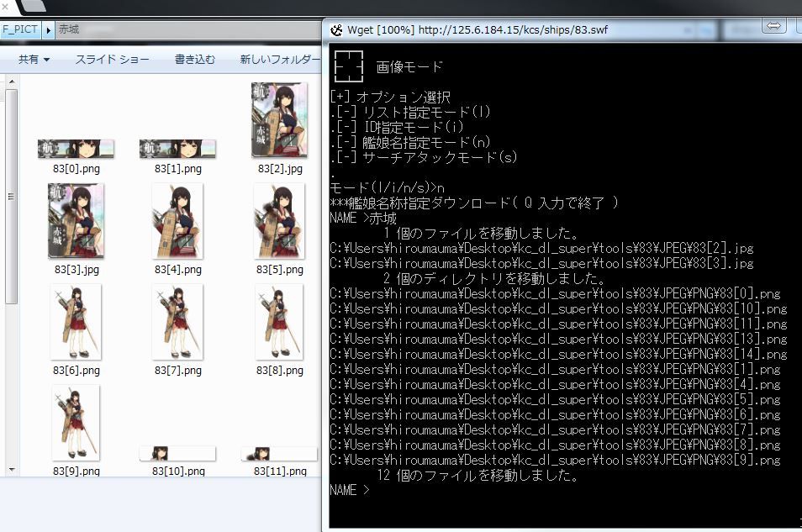Click the 83[5].png file name
Viewport: 802px width, 532px height.
[x=280, y=269]
